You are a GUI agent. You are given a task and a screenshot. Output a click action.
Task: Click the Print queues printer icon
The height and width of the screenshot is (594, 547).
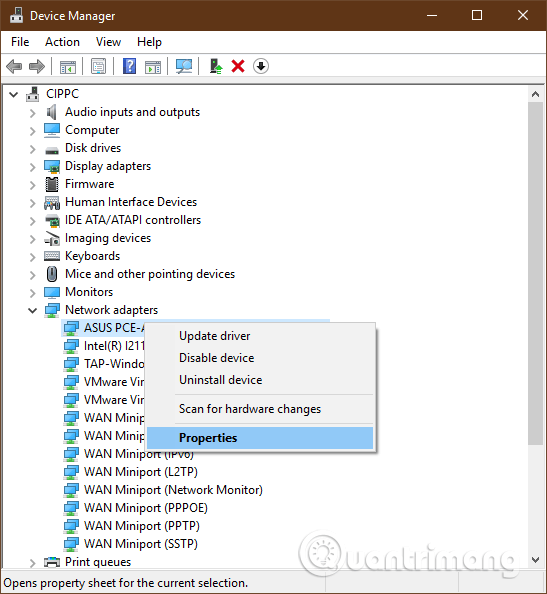click(52, 562)
